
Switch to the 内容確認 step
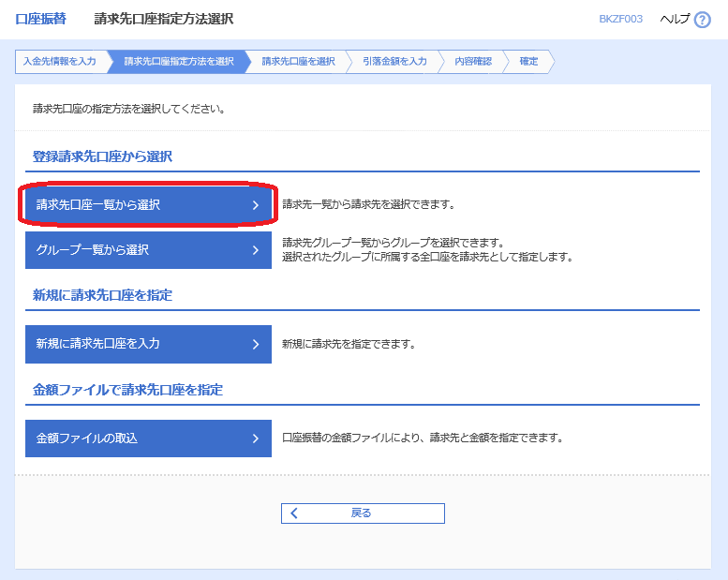[472, 61]
